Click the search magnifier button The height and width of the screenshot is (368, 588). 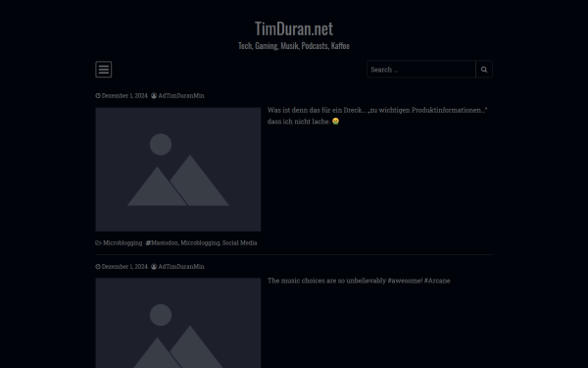click(484, 70)
